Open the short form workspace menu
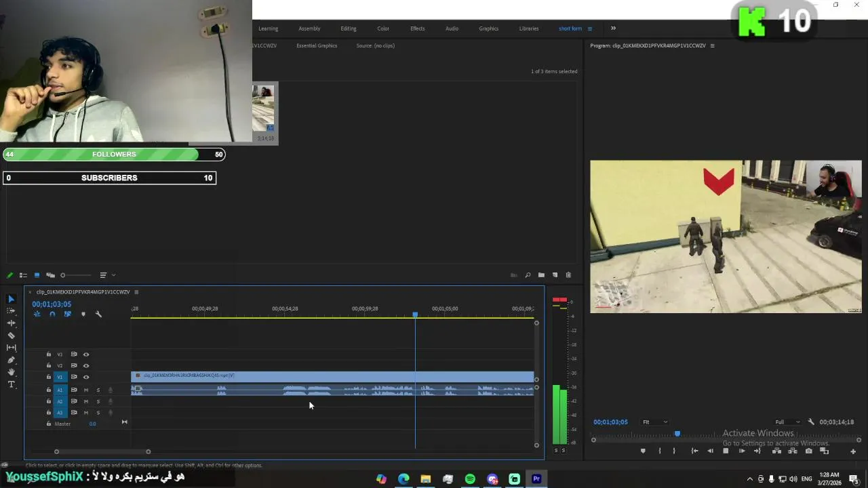This screenshot has height=488, width=868. [x=589, y=28]
